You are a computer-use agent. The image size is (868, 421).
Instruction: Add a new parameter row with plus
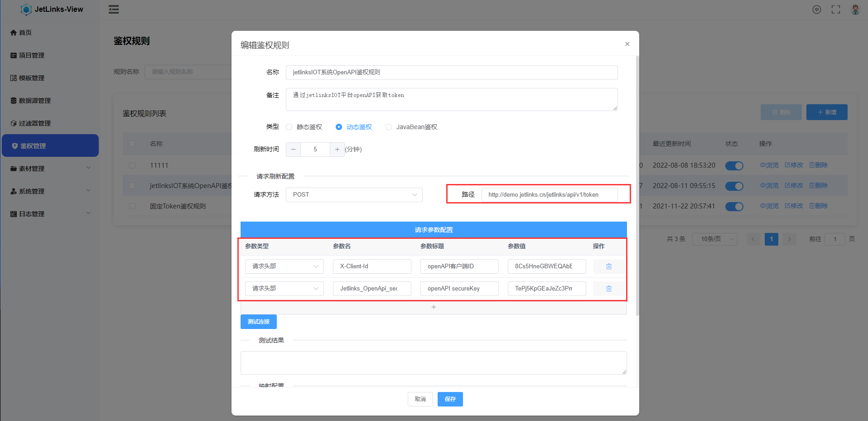pos(434,307)
